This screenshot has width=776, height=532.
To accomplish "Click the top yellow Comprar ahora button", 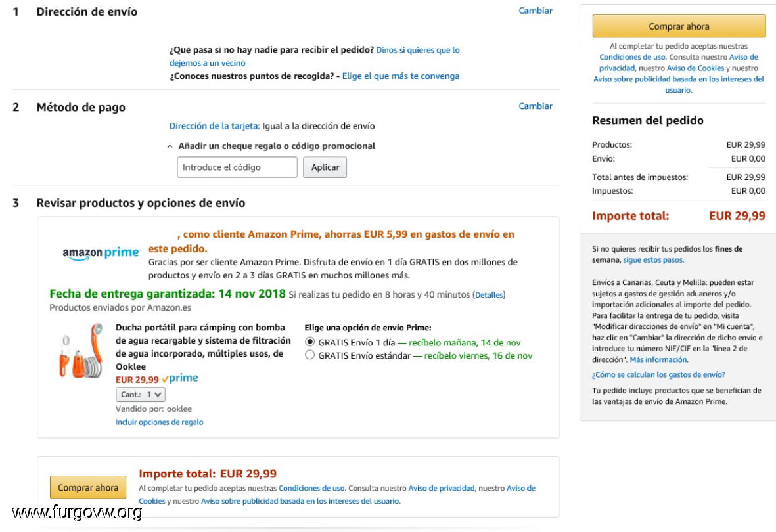I will (679, 26).
